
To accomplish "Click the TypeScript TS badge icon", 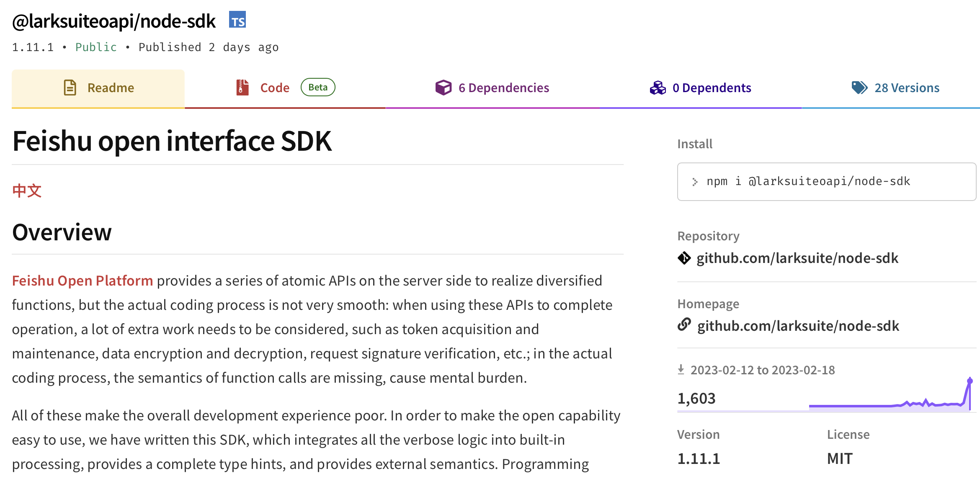I will (237, 20).
